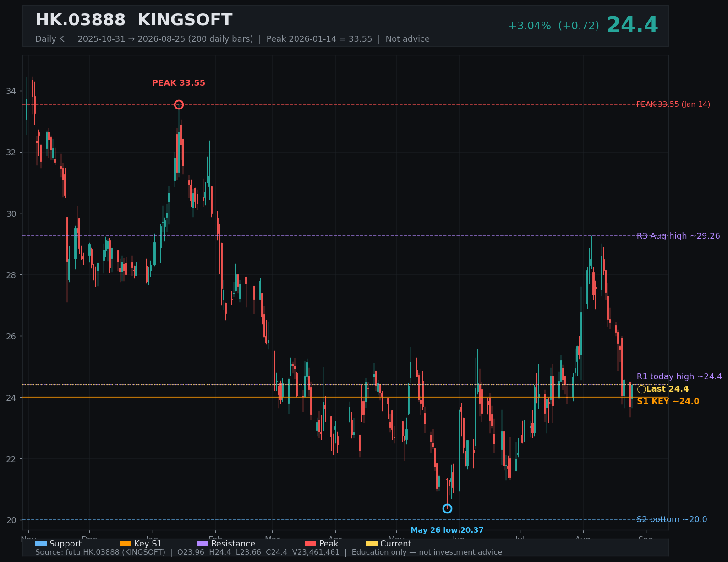
Task: Click 'Education only — not investment advice' in the footer
Action: point(427,552)
